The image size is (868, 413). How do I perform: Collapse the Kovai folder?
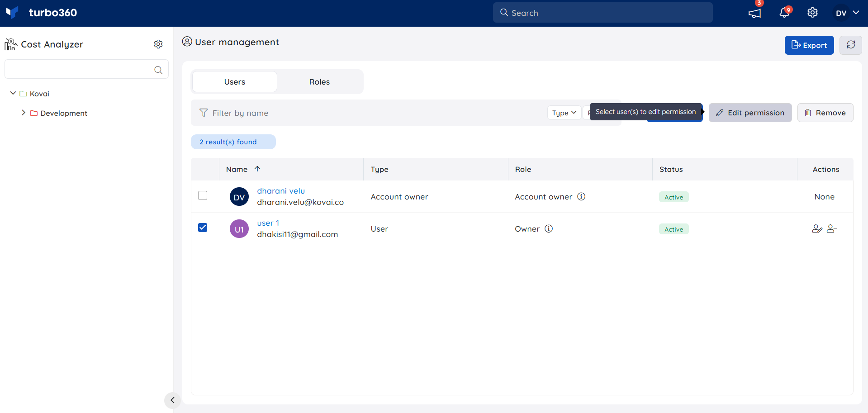pyautogui.click(x=13, y=93)
